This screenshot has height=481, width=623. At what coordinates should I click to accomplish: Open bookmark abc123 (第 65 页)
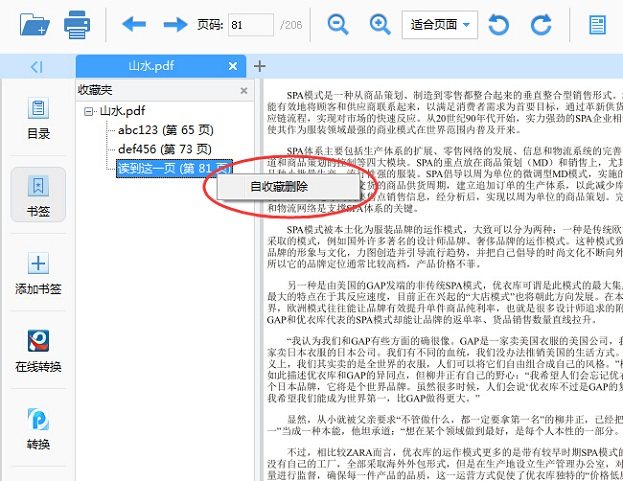[x=166, y=130]
